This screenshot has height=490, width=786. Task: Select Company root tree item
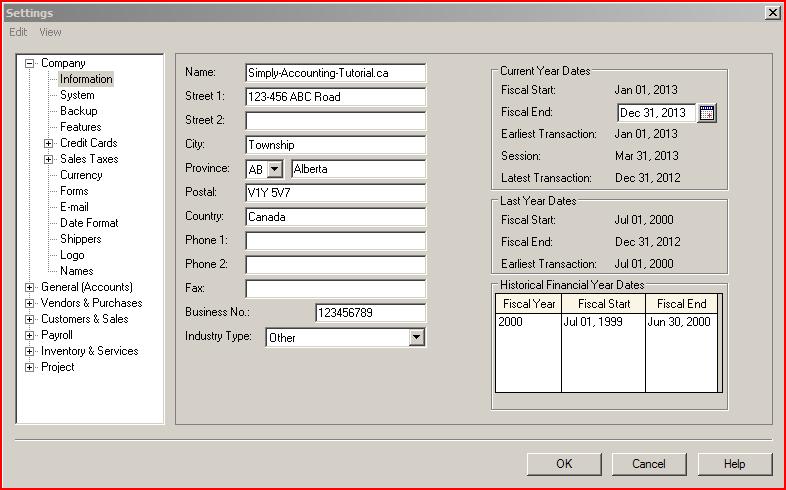pyautogui.click(x=63, y=63)
